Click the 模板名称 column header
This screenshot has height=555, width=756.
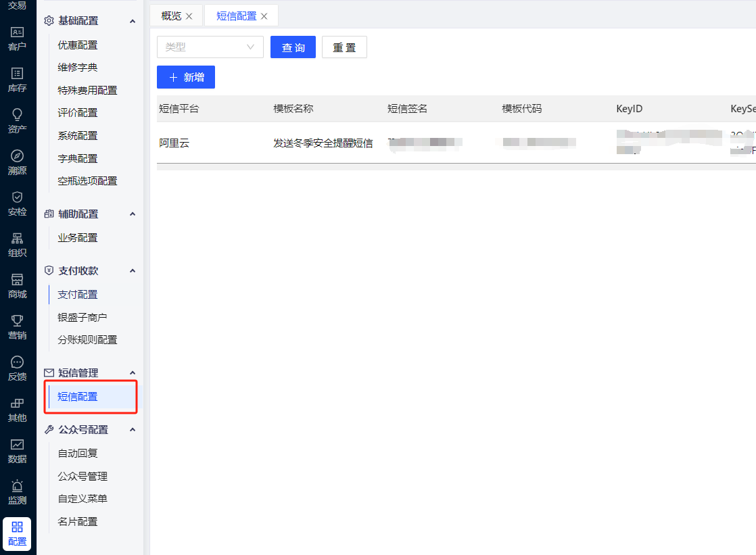coord(293,108)
